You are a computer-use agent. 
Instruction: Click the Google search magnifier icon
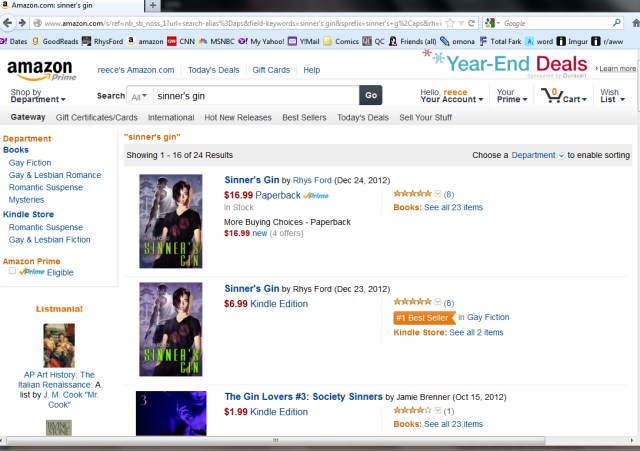[617, 23]
